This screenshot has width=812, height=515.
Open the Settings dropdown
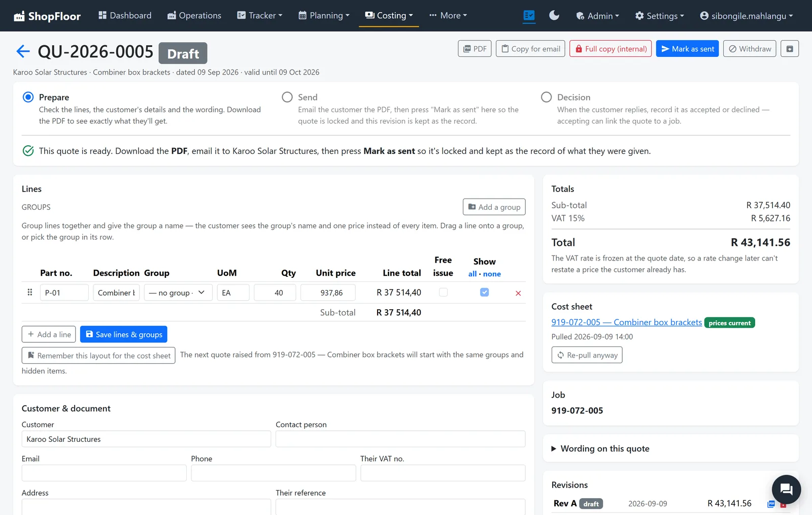[x=659, y=16]
